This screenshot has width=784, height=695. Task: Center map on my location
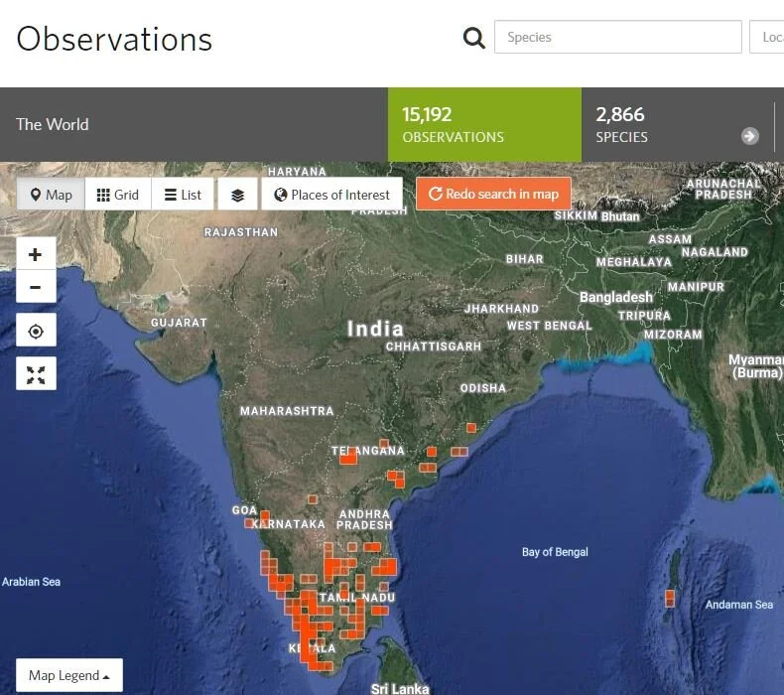(x=36, y=331)
